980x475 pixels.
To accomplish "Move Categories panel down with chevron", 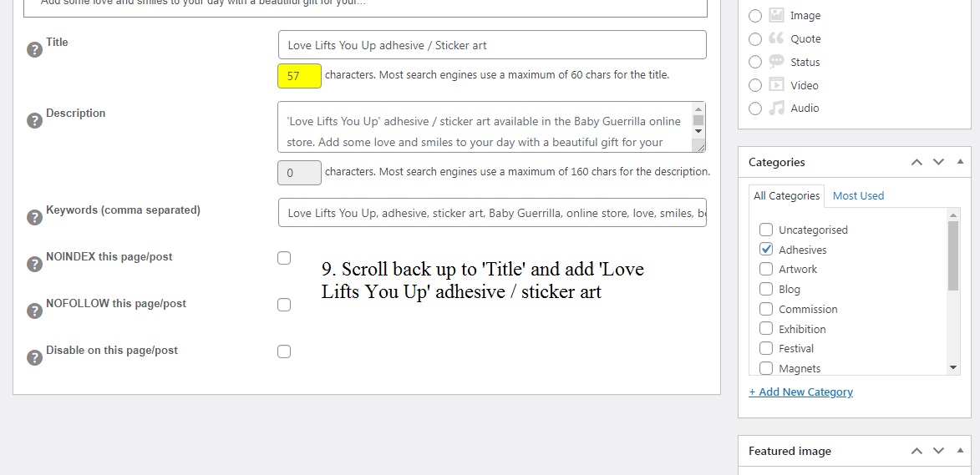I will coord(938,162).
